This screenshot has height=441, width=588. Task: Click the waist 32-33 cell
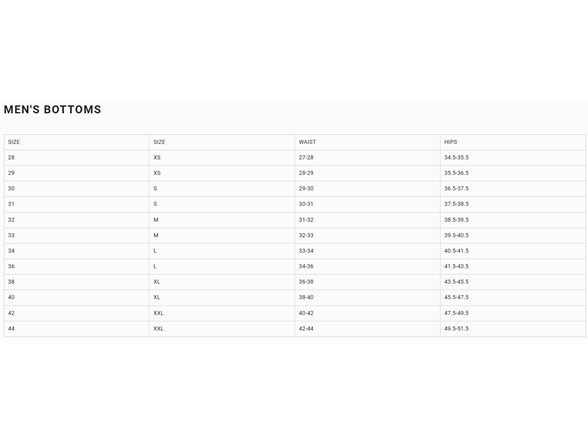pyautogui.click(x=368, y=236)
